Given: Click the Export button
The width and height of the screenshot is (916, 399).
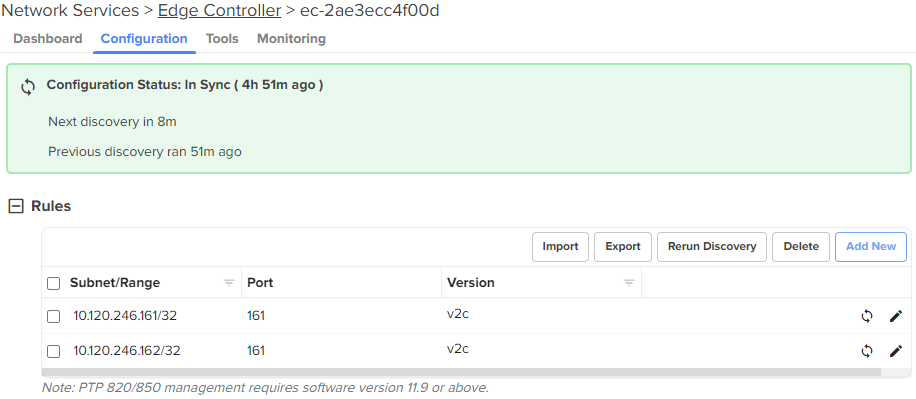Looking at the screenshot, I should (623, 247).
